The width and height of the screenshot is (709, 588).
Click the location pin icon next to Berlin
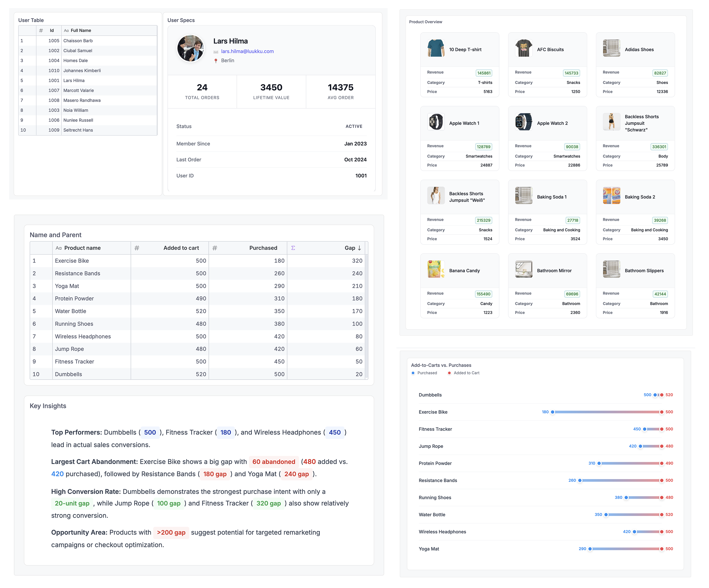(216, 61)
